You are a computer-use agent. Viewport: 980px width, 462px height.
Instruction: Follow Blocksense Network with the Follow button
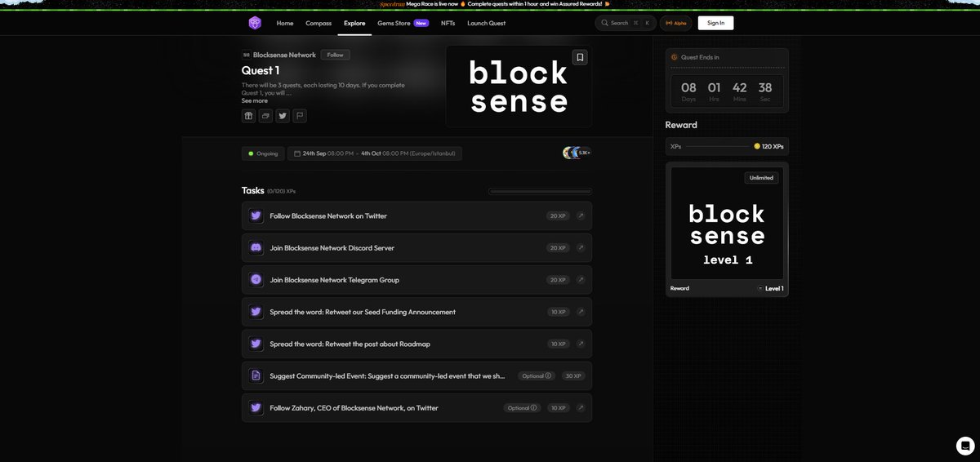[x=335, y=55]
